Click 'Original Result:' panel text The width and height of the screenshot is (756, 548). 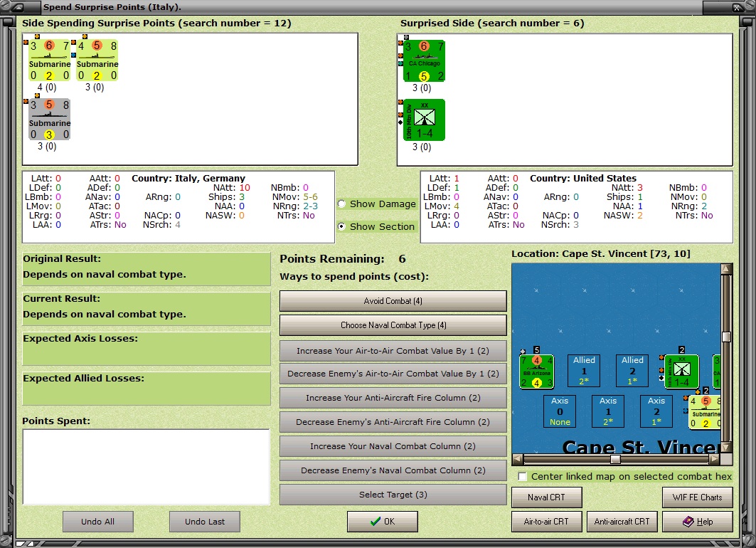click(x=62, y=258)
